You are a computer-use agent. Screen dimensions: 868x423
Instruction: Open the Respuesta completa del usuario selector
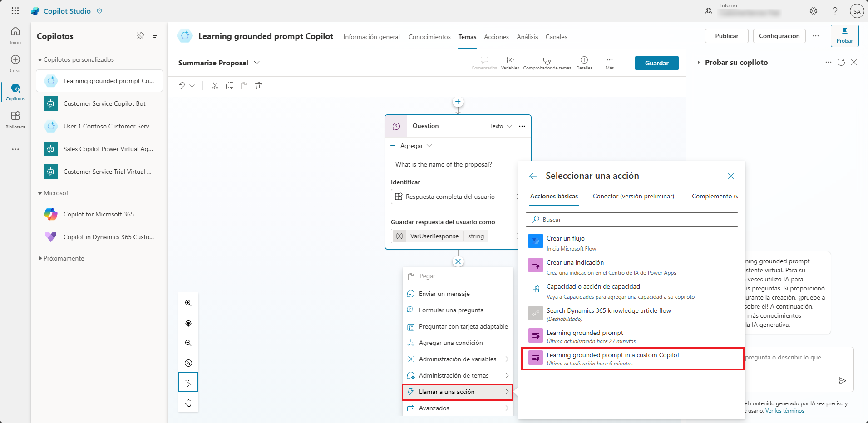455,197
